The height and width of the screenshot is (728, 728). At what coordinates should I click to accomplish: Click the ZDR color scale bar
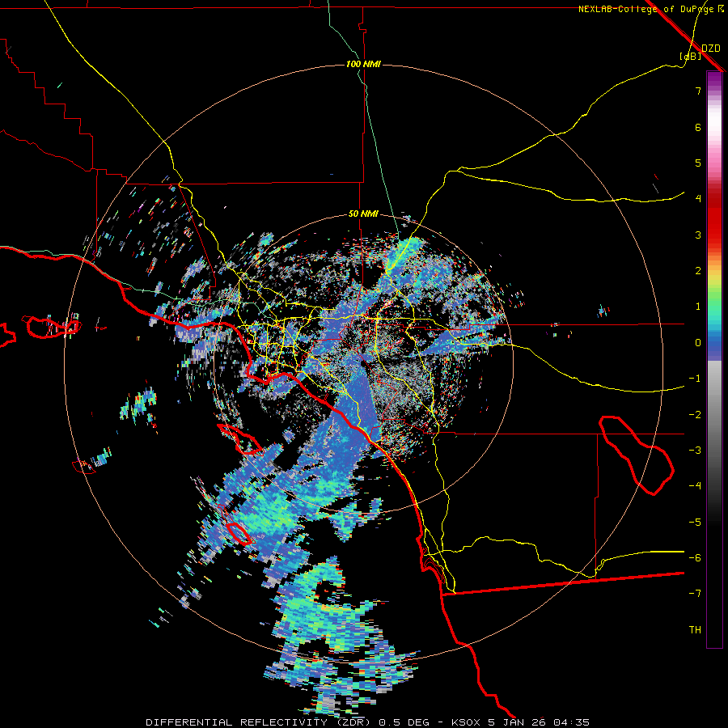[714, 359]
